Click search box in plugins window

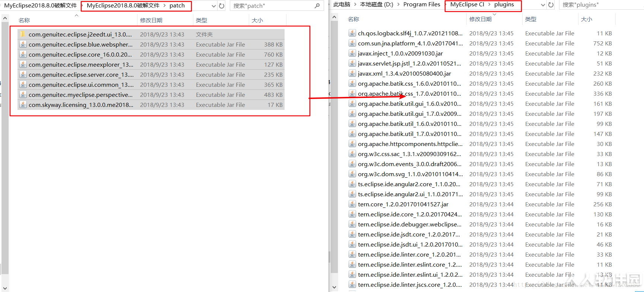pyautogui.click(x=602, y=5)
